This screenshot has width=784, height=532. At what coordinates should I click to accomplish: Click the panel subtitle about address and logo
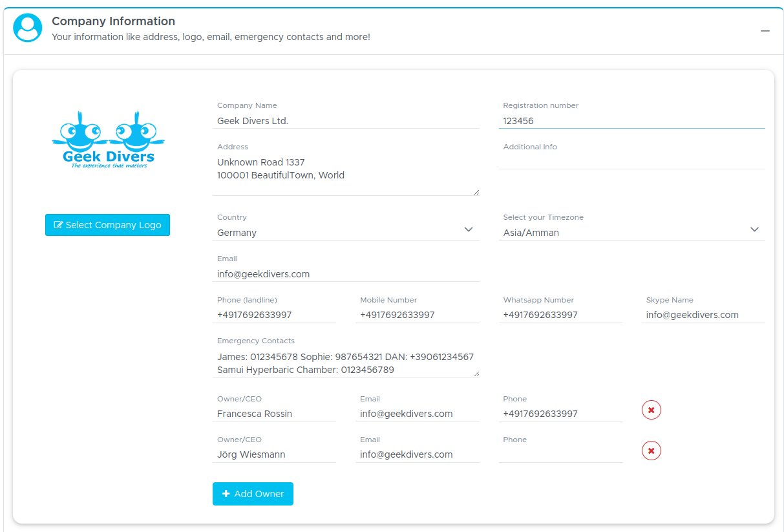pos(211,37)
